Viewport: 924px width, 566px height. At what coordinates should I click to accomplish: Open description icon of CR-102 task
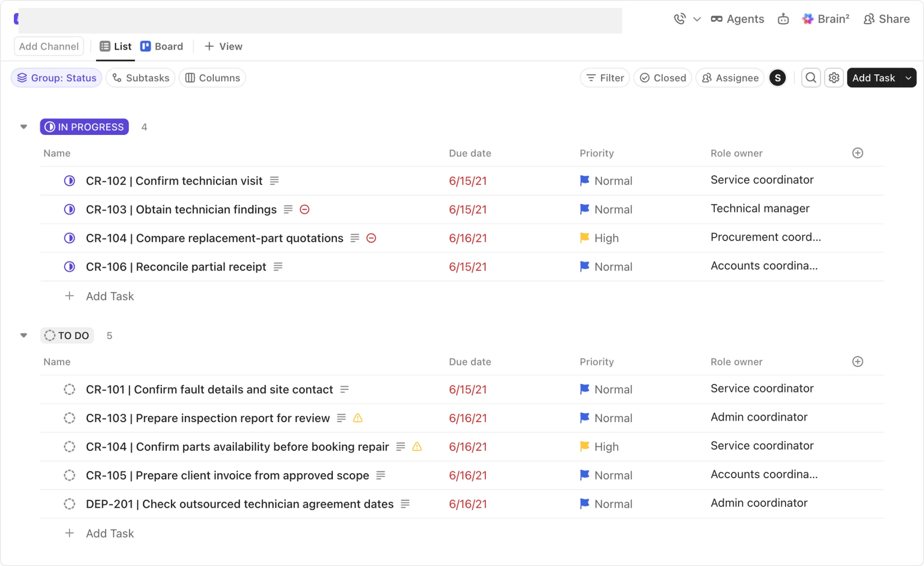click(x=274, y=181)
